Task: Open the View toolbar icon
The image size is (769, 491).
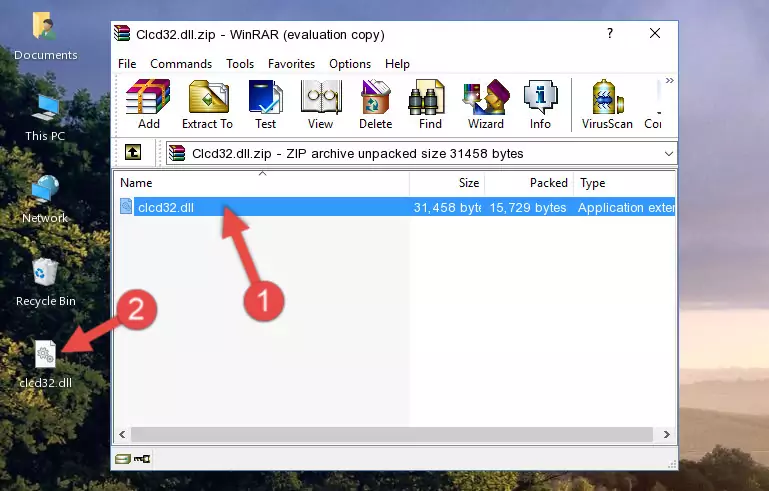Action: (x=320, y=104)
